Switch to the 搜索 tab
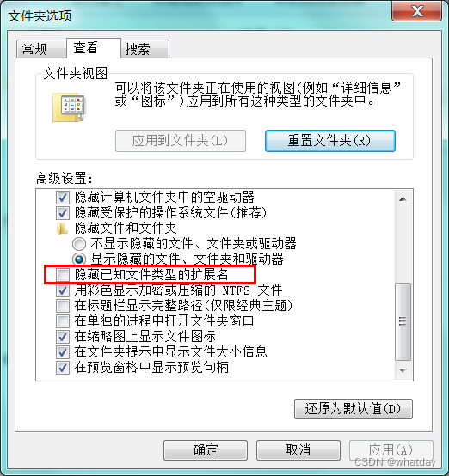Viewport: 449px width, 476px height. tap(145, 49)
